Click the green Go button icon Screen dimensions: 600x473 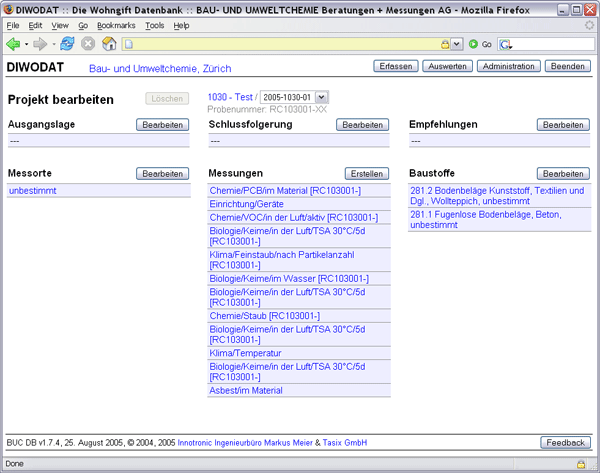pyautogui.click(x=473, y=44)
